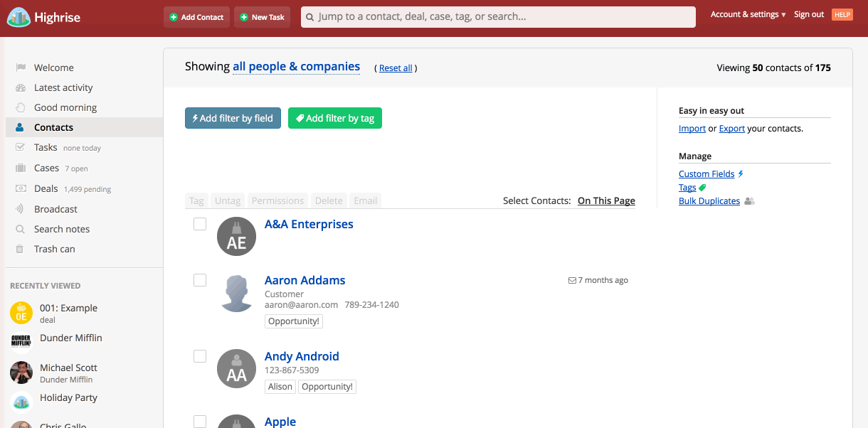The image size is (868, 428).
Task: Click the Untag bulk action button
Action: 228,200
